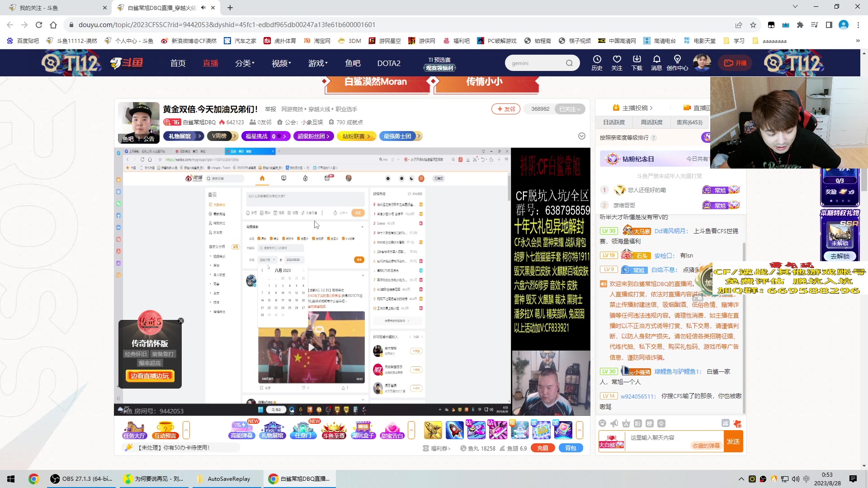Click the 滤 chat filter icon
Screen dimensions: 868x488
pos(725,423)
